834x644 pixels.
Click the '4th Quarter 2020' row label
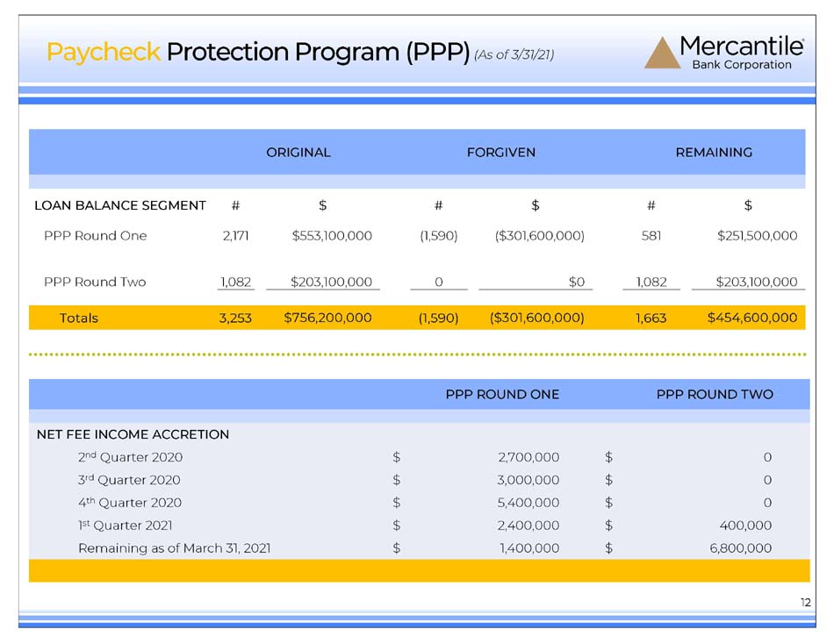pos(130,503)
